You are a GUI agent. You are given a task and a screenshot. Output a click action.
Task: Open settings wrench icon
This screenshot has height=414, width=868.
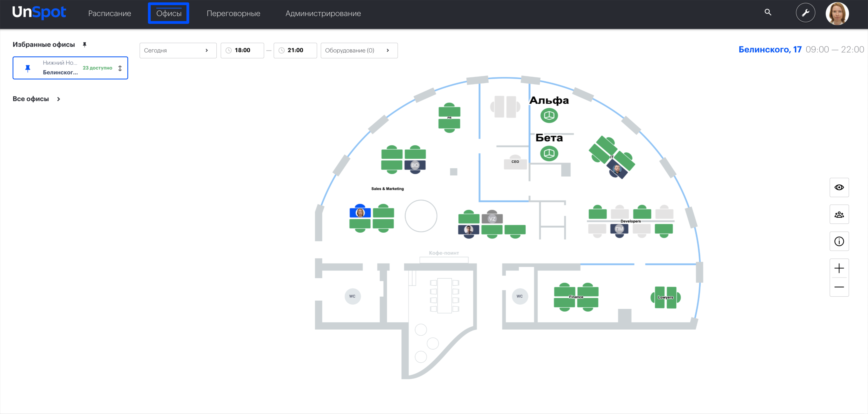coord(805,13)
